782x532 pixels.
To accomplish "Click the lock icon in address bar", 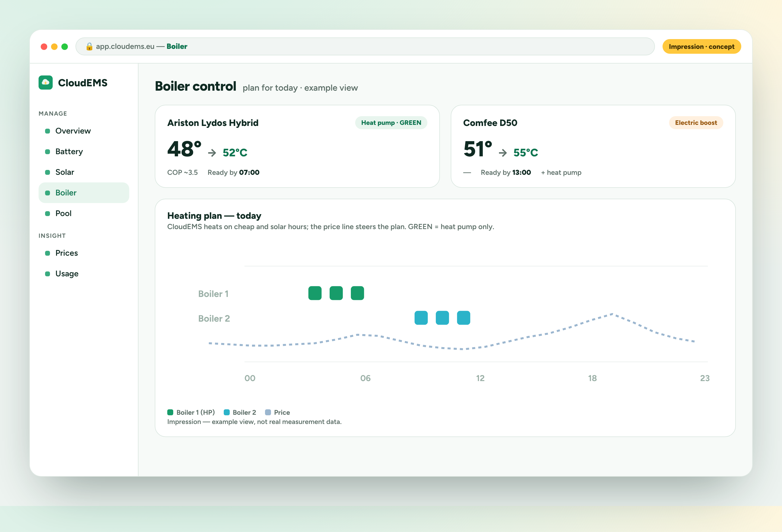I will (89, 46).
